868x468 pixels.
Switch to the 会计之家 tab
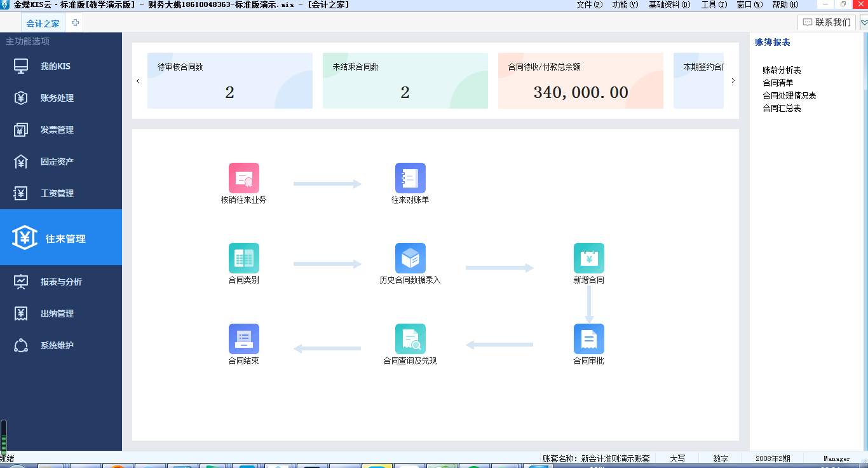click(43, 24)
